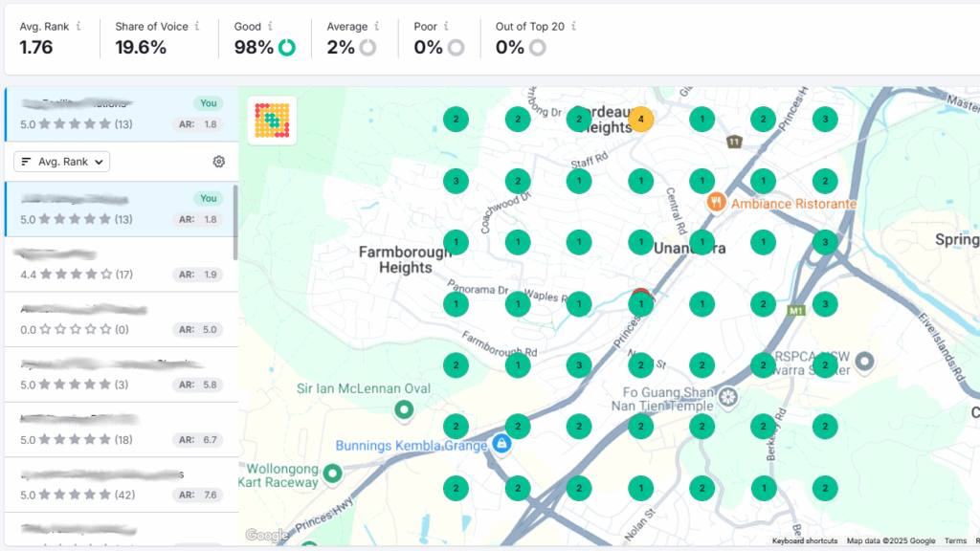Click the Good 98% donut chart
This screenshot has height=551, width=980.
287,48
